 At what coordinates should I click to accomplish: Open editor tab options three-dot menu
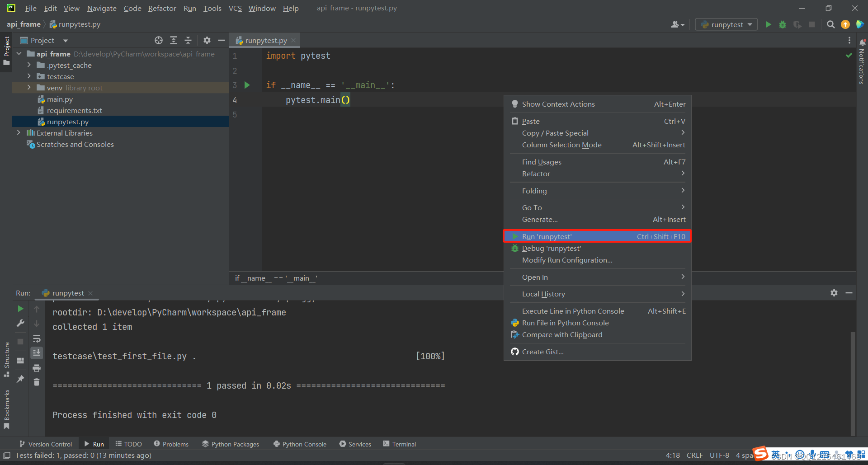coord(849,40)
